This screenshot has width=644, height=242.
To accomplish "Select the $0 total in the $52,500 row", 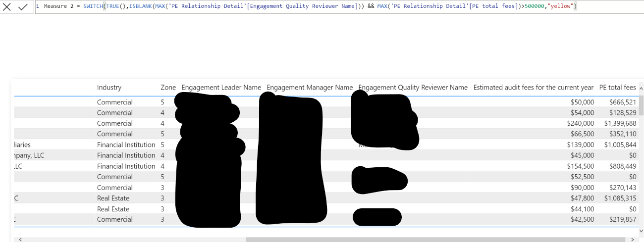I will (x=633, y=177).
